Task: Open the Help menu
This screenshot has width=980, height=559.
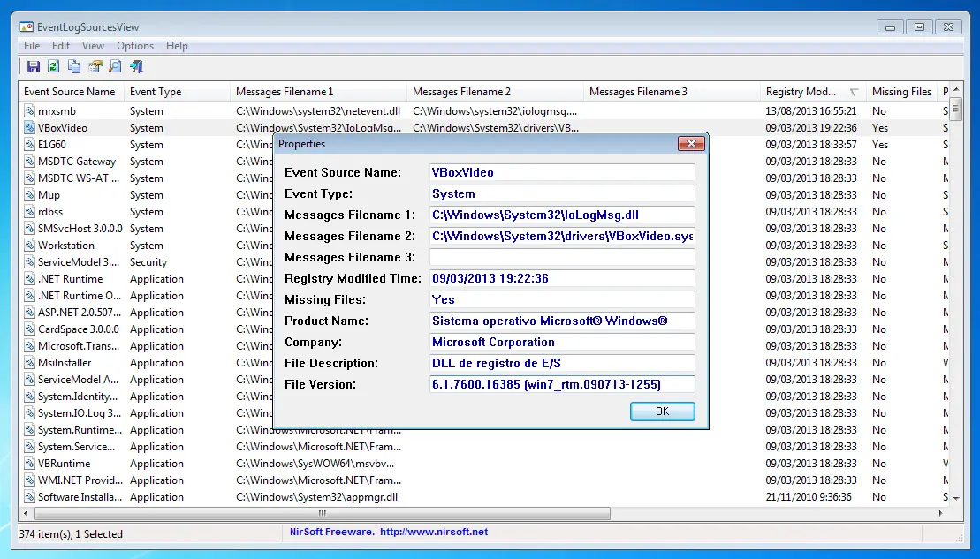Action: point(177,46)
